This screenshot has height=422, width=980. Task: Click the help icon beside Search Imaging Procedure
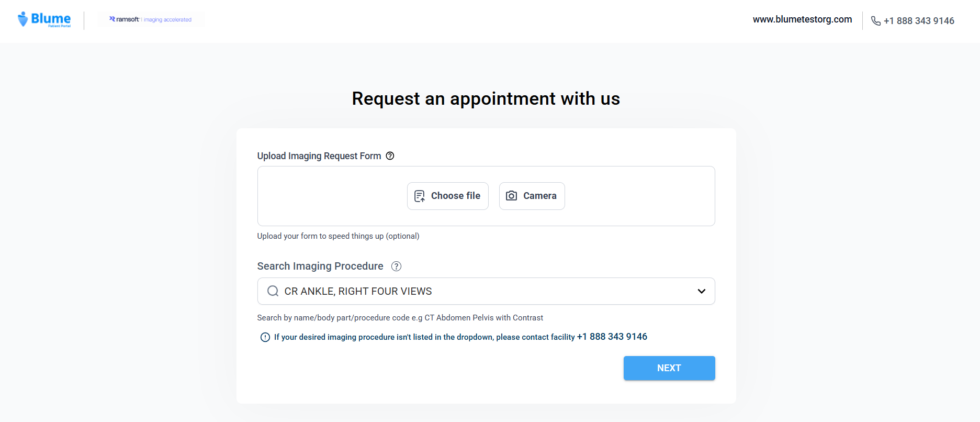396,266
